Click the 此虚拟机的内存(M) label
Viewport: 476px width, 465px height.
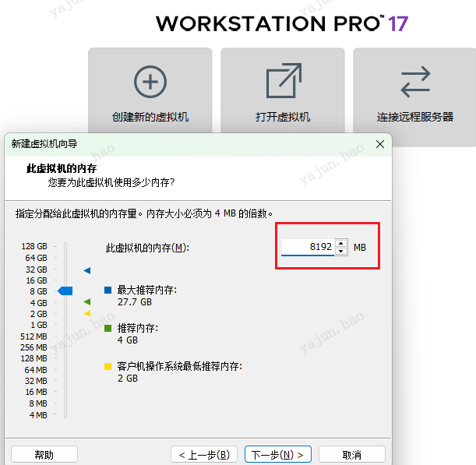(x=147, y=248)
